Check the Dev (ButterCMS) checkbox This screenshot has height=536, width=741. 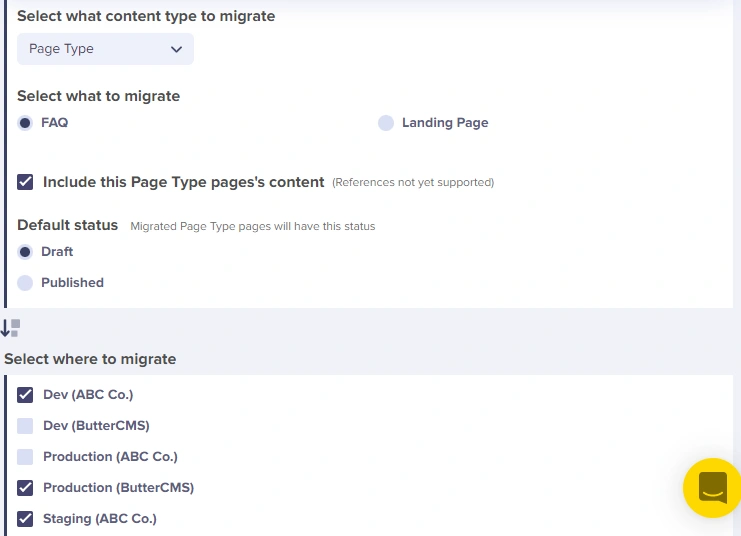[26, 426]
